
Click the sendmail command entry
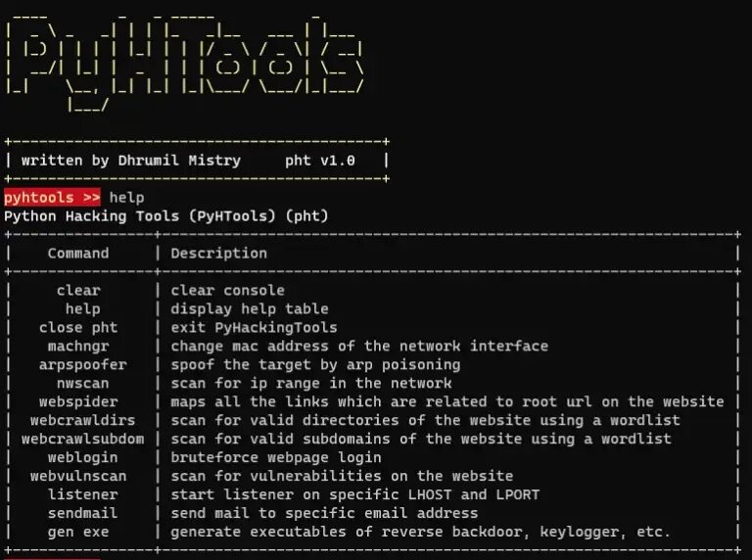82,513
